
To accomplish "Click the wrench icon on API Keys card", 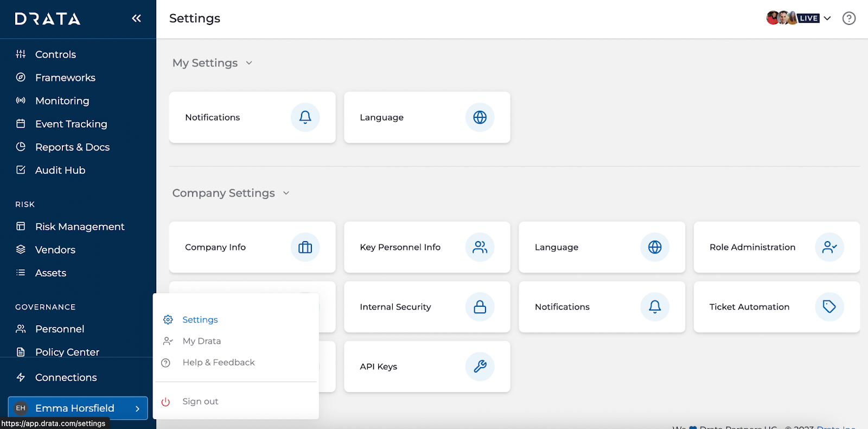I will [x=480, y=367].
